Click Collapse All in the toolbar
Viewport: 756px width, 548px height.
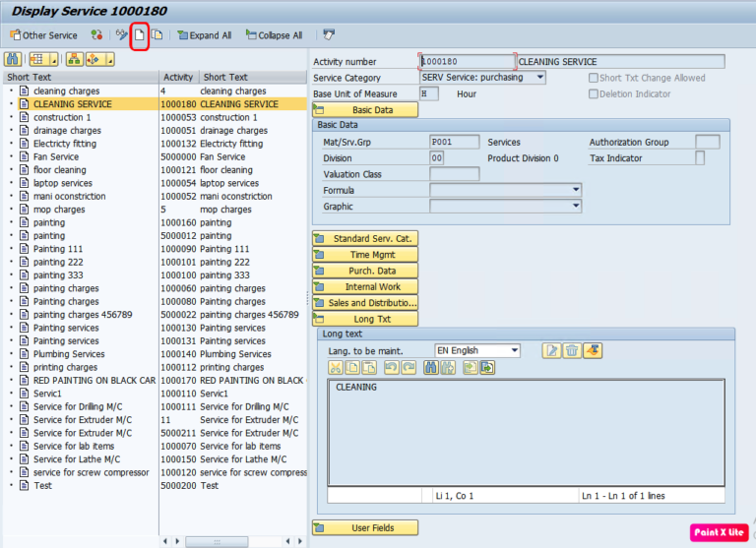tap(274, 35)
